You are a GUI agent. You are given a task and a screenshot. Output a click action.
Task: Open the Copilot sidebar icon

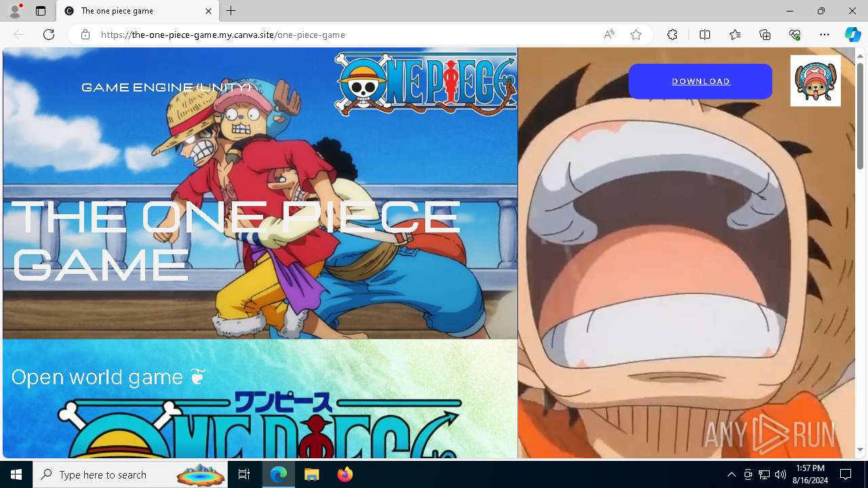coord(852,35)
